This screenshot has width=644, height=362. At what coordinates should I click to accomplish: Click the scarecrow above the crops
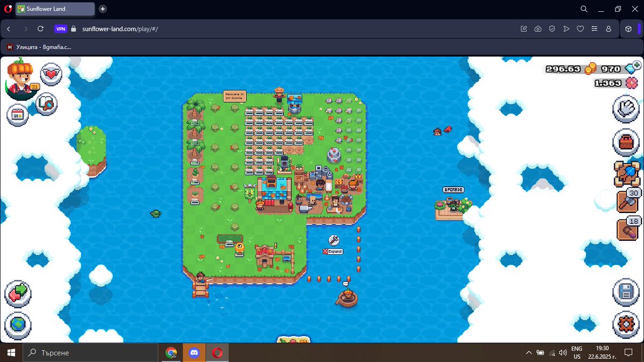[x=279, y=95]
